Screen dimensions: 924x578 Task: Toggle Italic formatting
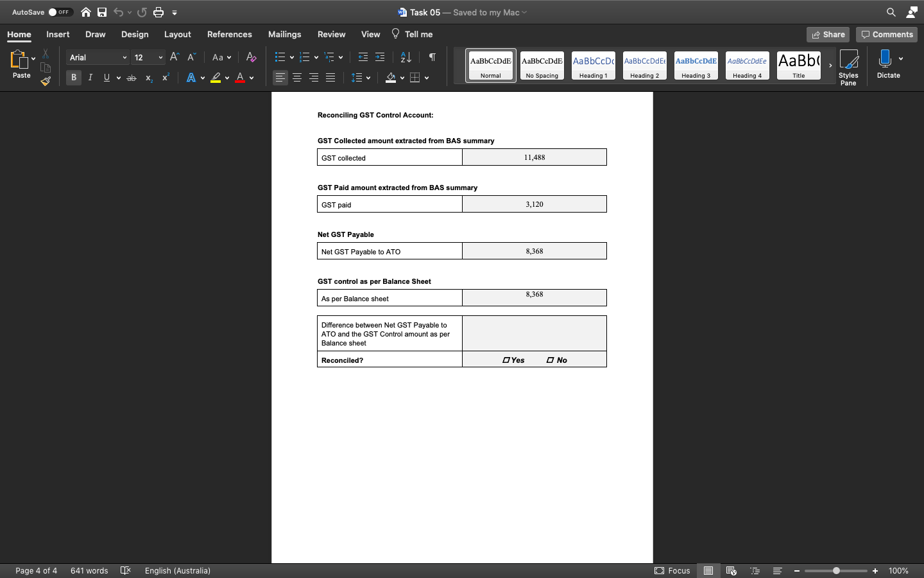(90, 78)
